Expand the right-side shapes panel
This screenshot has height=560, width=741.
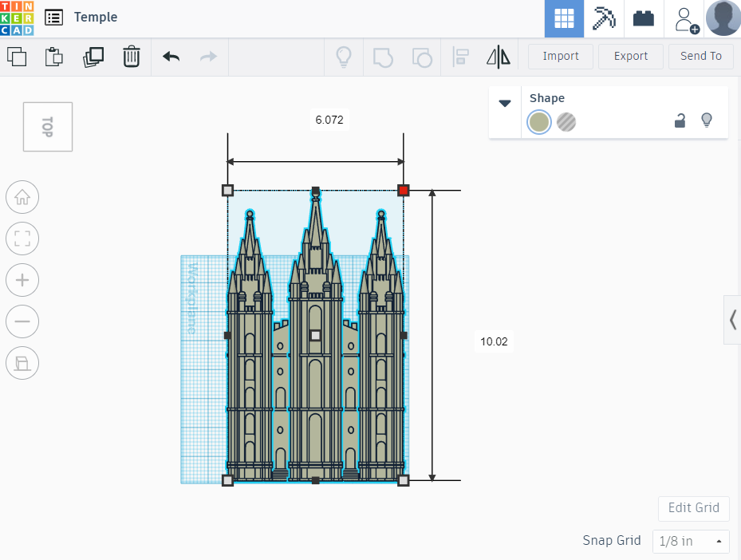[732, 319]
